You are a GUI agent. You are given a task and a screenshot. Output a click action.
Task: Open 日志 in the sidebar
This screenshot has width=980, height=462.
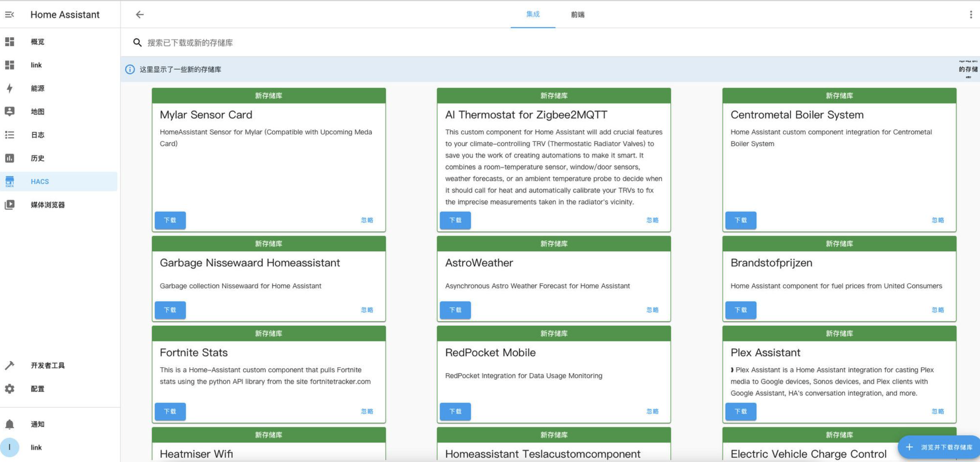[x=59, y=135]
